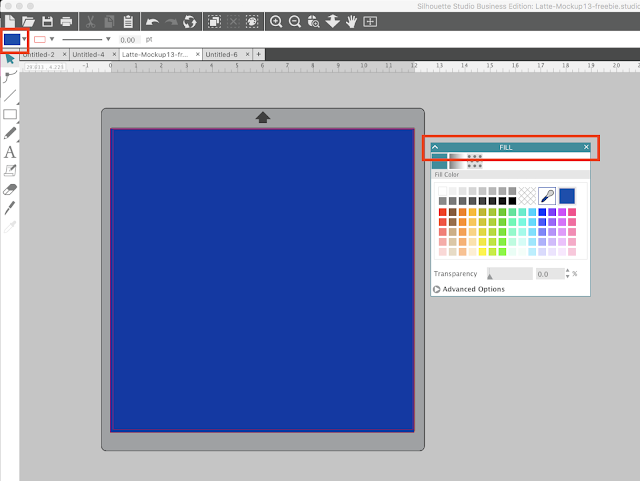Screen dimensions: 640x481
Task: Close the Fill panel
Action: (x=586, y=147)
